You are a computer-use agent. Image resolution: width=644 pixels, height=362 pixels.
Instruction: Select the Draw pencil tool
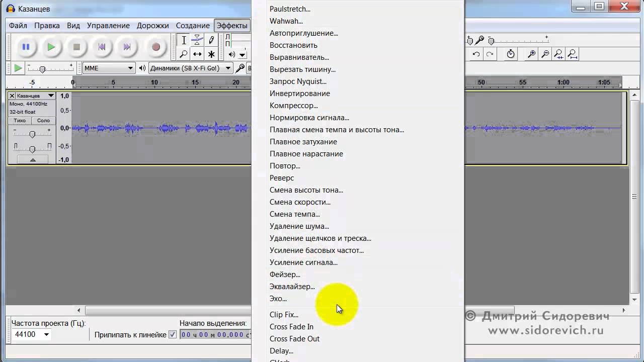click(211, 40)
